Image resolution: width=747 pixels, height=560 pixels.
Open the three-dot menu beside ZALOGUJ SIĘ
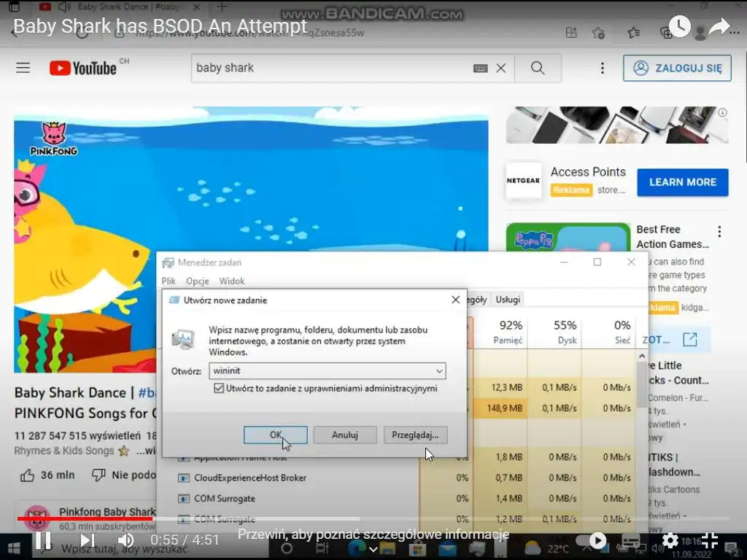pos(602,68)
